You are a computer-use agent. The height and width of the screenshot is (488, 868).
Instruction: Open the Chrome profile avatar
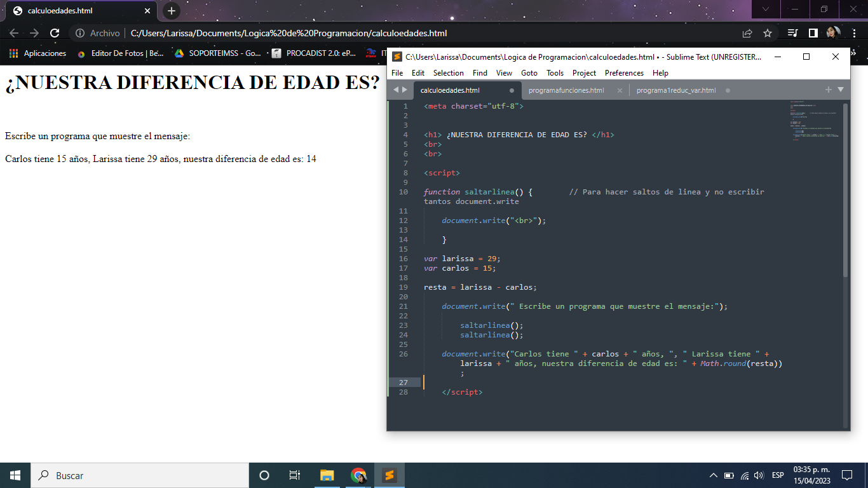pos(833,33)
